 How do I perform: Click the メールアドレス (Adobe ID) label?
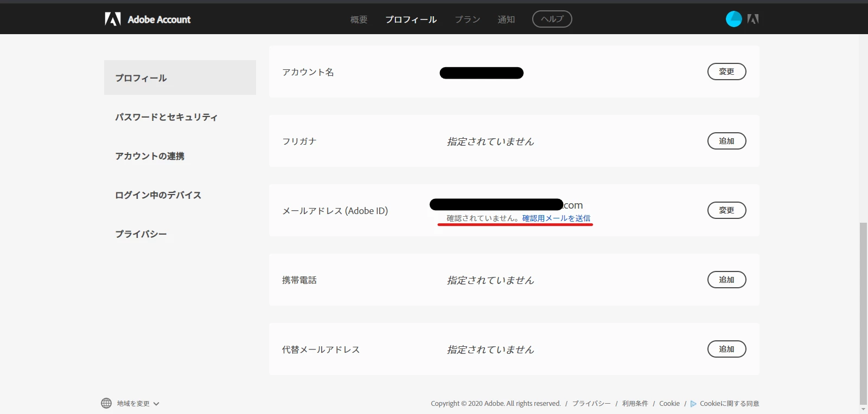pos(335,211)
